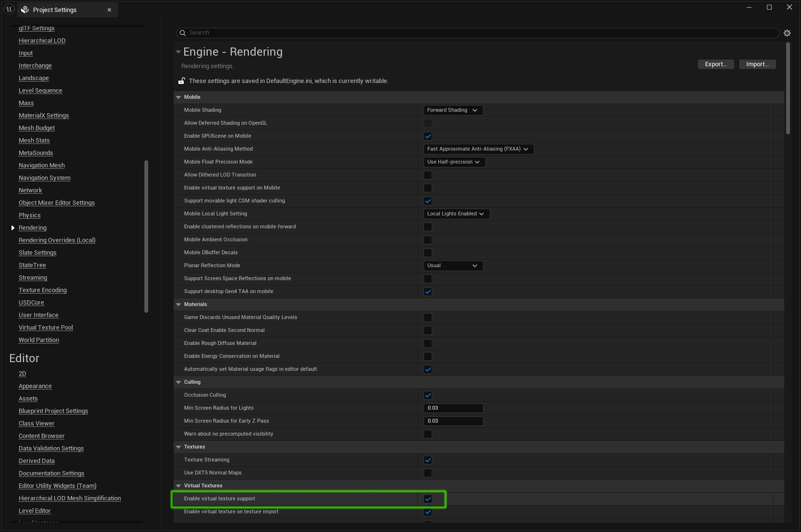The width and height of the screenshot is (801, 532).
Task: Uncheck Enable GPUScene on Mobile
Action: tap(428, 136)
